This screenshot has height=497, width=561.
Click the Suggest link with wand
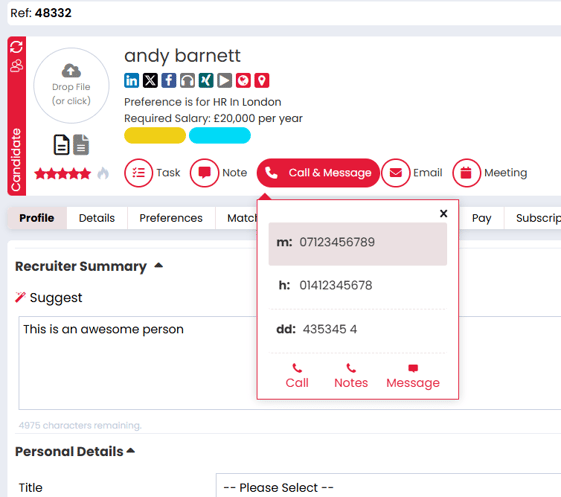point(49,298)
